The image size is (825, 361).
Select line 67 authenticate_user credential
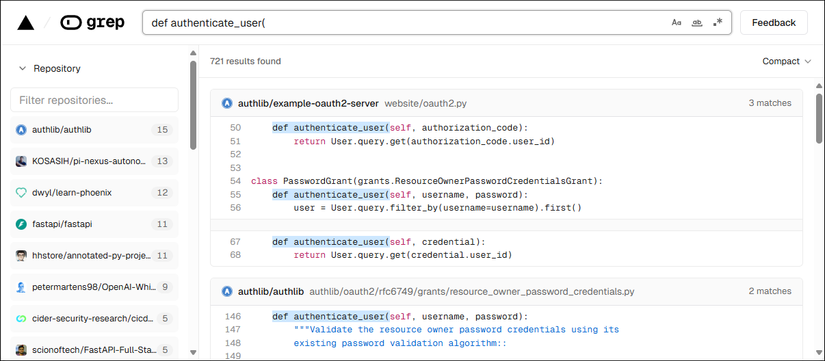(x=378, y=242)
